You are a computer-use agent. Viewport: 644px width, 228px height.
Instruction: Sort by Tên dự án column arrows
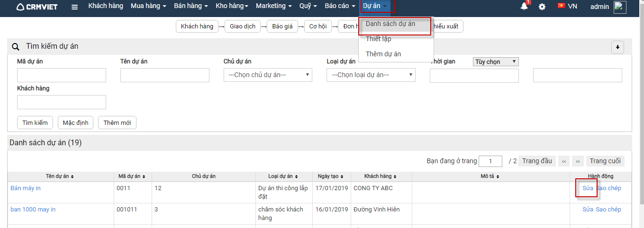pos(72,176)
